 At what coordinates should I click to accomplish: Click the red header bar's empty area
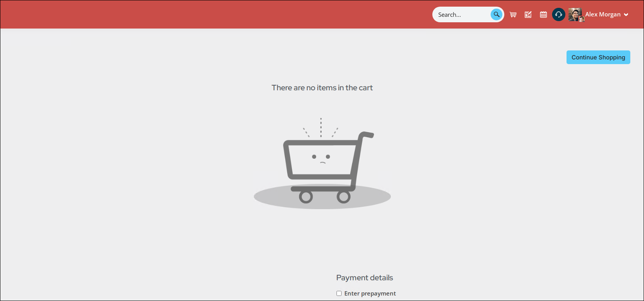(x=215, y=14)
